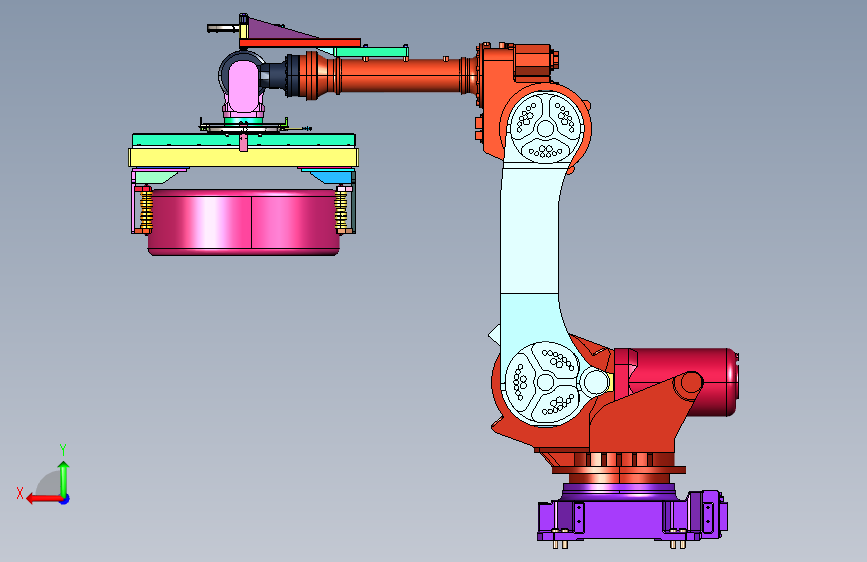Select the left yellow spring beside the drum
The height and width of the screenshot is (562, 867).
point(146,210)
